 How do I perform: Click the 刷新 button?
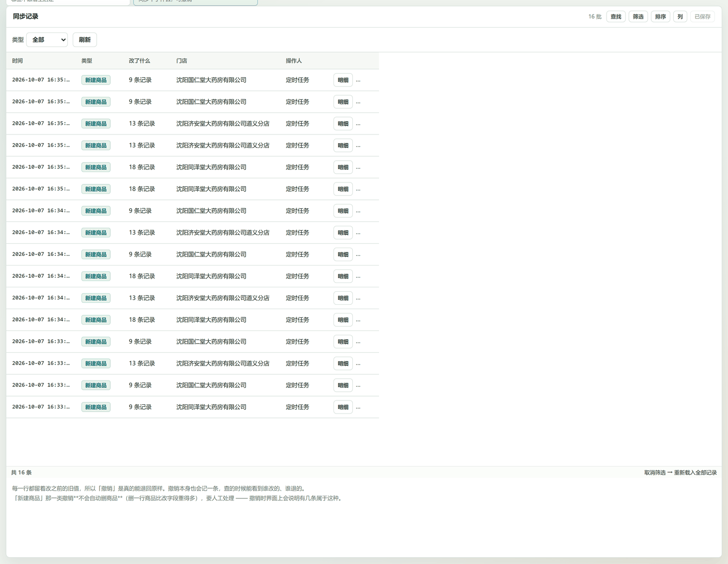click(x=84, y=40)
